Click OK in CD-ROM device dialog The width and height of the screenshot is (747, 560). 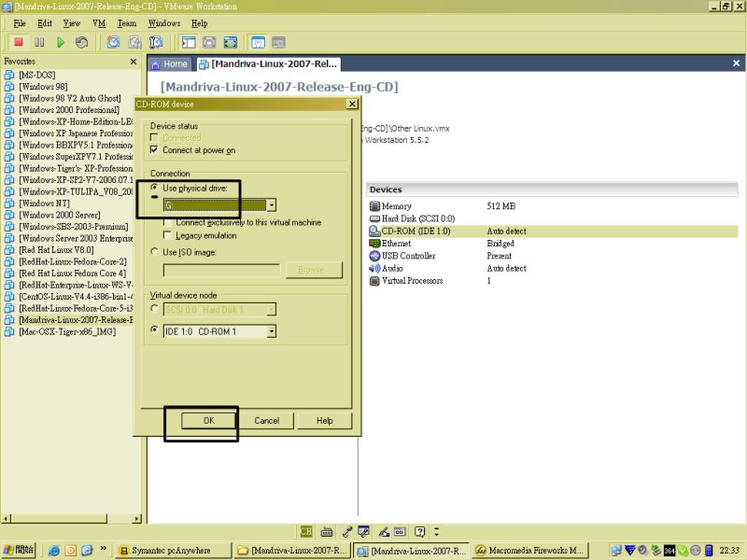tap(208, 421)
